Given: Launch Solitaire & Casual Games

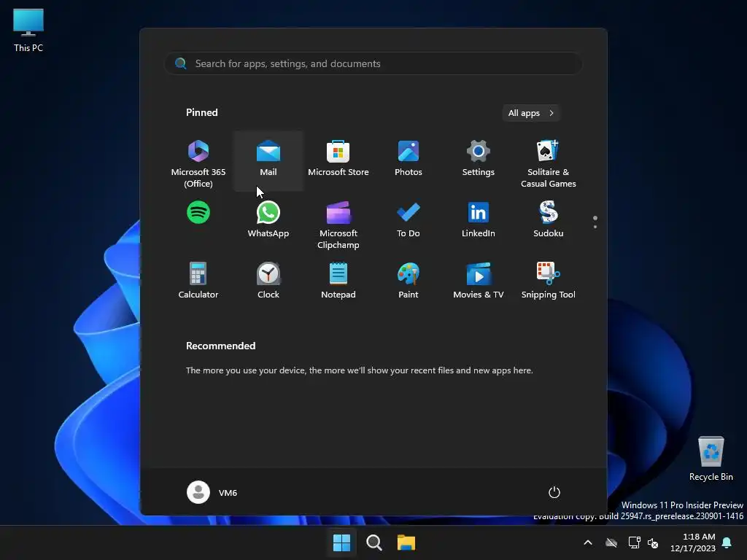Looking at the screenshot, I should 549,163.
